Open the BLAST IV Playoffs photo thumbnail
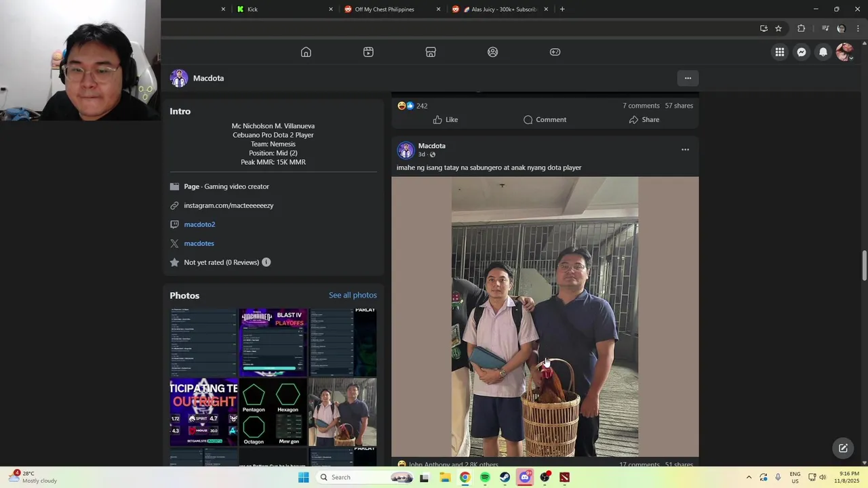868x488 pixels. click(273, 342)
